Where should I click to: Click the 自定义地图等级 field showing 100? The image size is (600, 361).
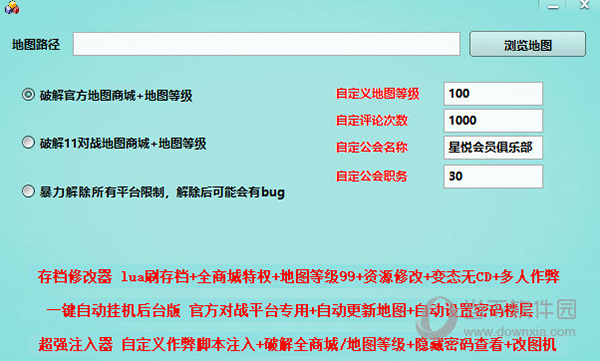pos(493,94)
